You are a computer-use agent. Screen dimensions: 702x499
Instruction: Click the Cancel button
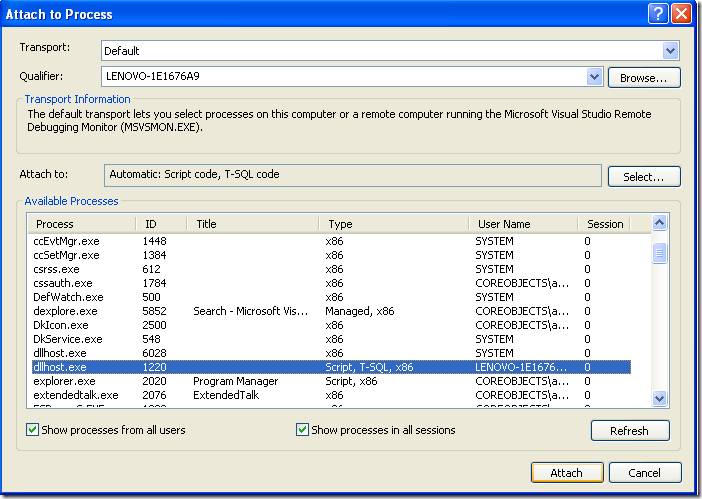[x=645, y=473]
